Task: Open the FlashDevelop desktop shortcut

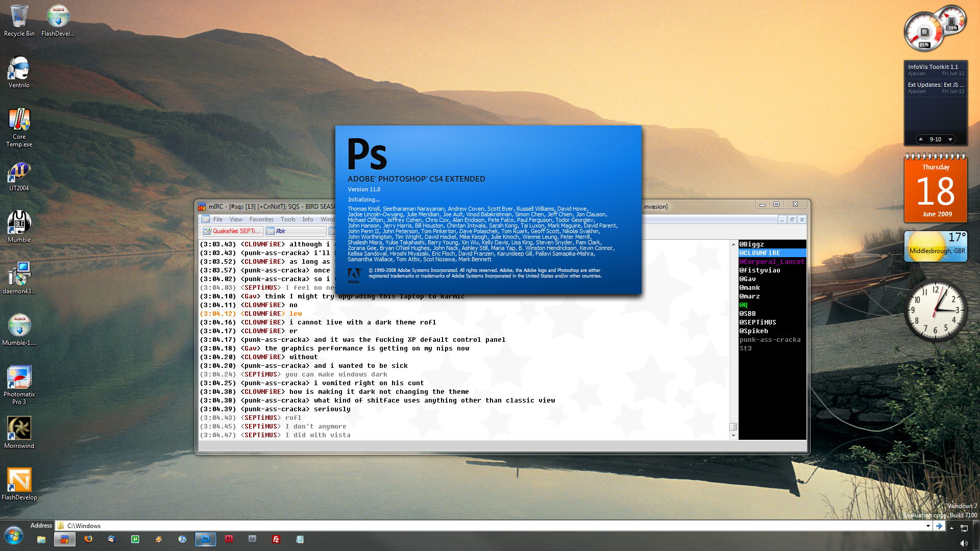Action: [x=19, y=484]
